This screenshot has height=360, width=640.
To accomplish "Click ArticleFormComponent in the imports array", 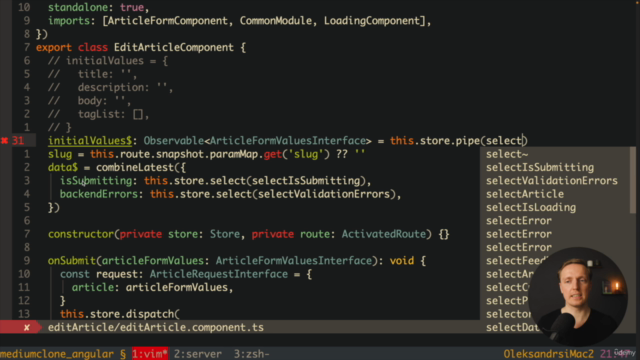I will (x=168, y=21).
